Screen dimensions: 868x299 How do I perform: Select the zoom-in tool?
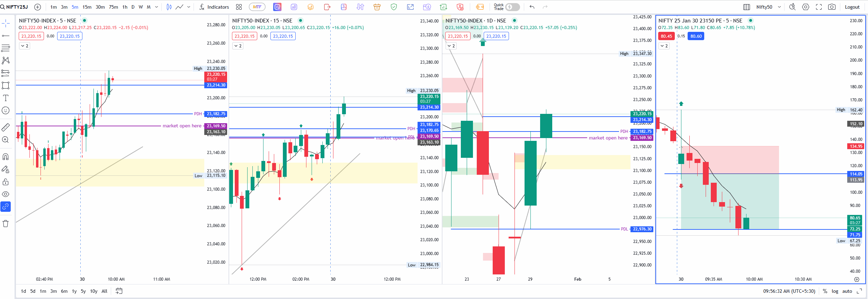point(6,139)
